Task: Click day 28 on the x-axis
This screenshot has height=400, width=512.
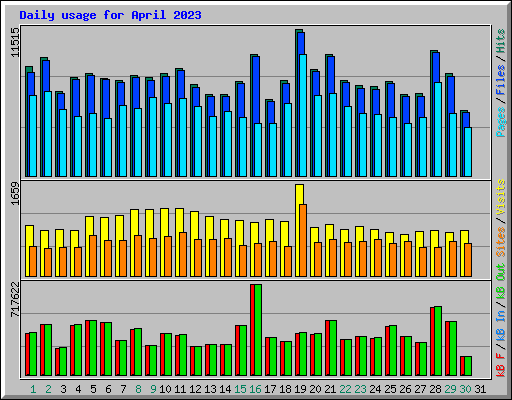Action: (435, 389)
